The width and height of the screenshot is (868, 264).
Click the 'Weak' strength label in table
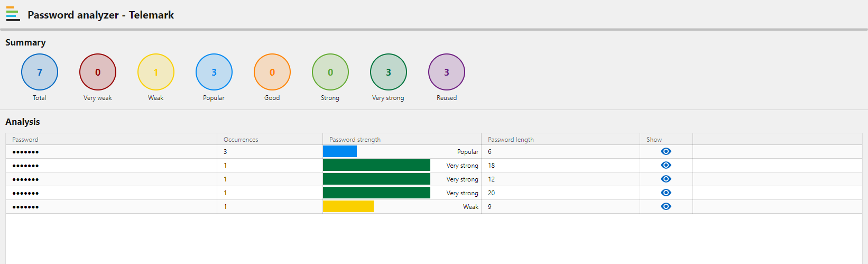[470, 207]
